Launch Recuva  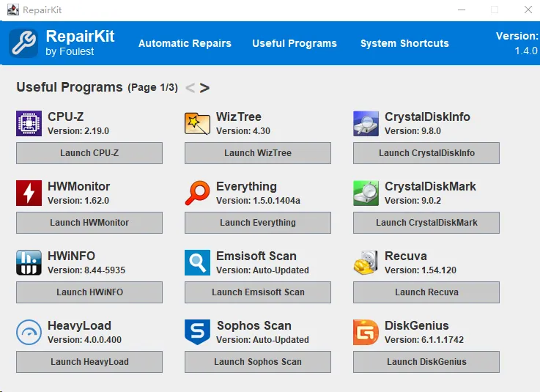click(x=426, y=292)
